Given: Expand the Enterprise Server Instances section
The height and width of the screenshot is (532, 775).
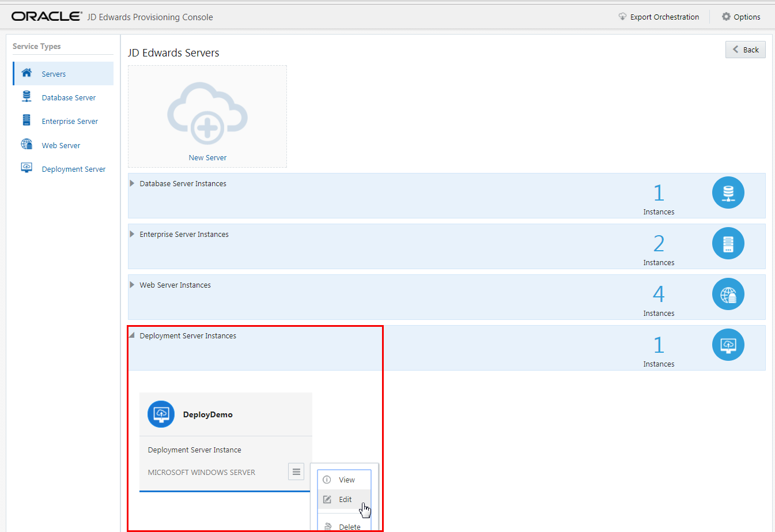Looking at the screenshot, I should pos(133,234).
